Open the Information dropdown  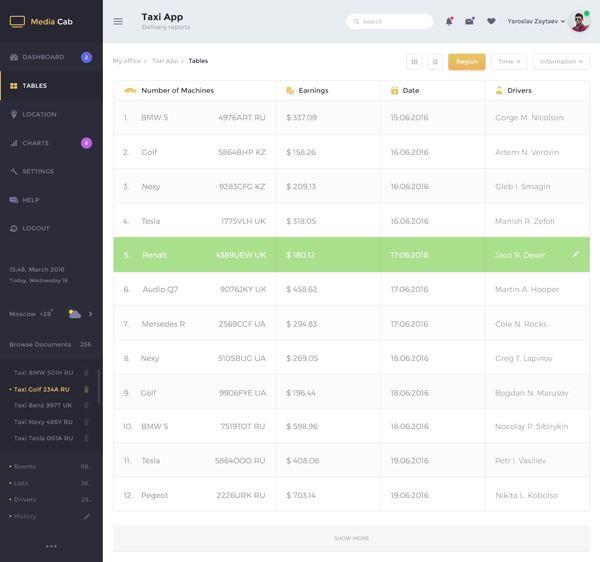(561, 62)
